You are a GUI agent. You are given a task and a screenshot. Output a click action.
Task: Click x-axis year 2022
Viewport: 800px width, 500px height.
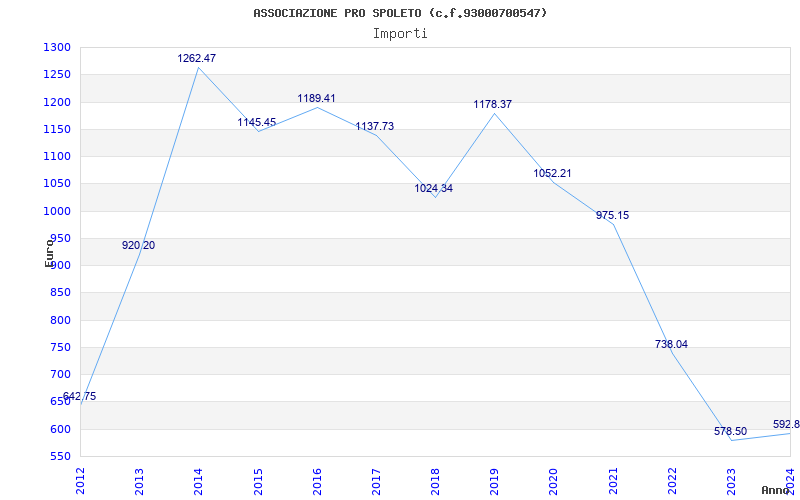pos(672,481)
